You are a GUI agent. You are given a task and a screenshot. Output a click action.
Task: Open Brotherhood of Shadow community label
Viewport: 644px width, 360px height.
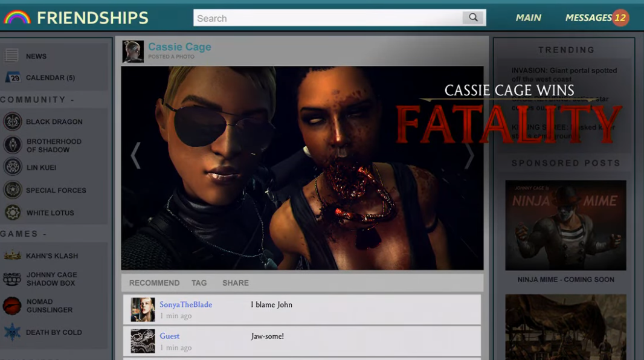coord(54,146)
